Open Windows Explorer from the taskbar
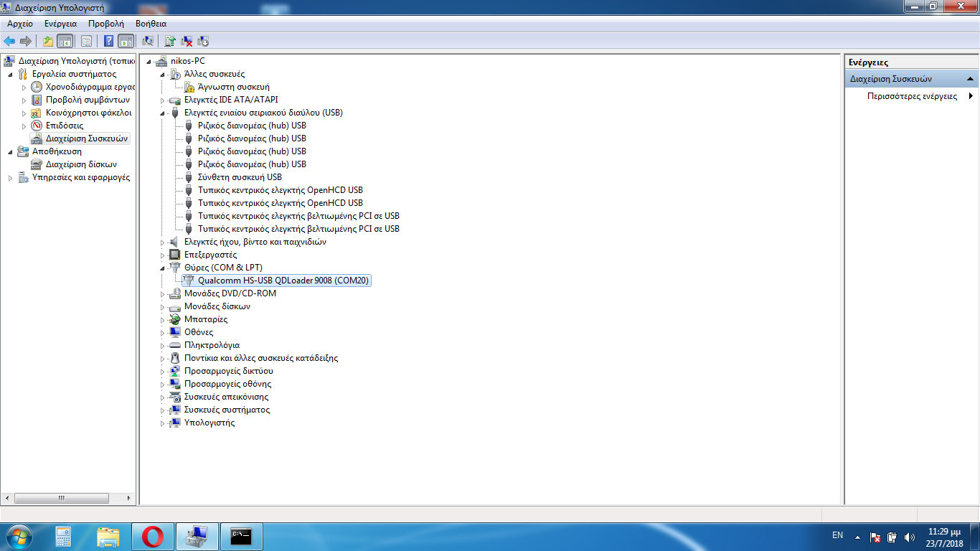 point(108,536)
